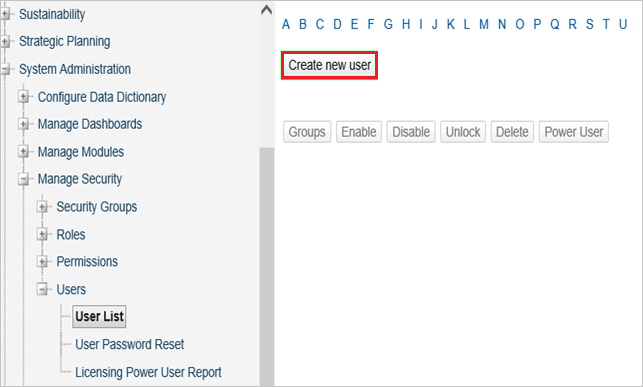Filter users by letter Q

555,25
